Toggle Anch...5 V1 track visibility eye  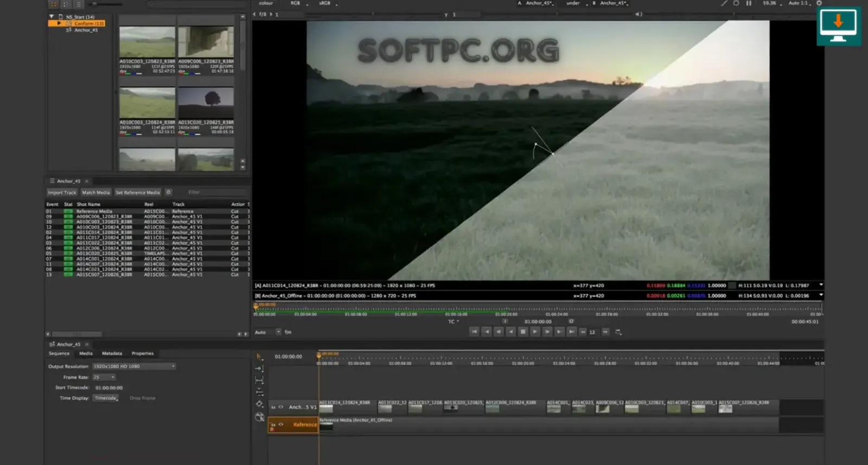[x=281, y=407]
